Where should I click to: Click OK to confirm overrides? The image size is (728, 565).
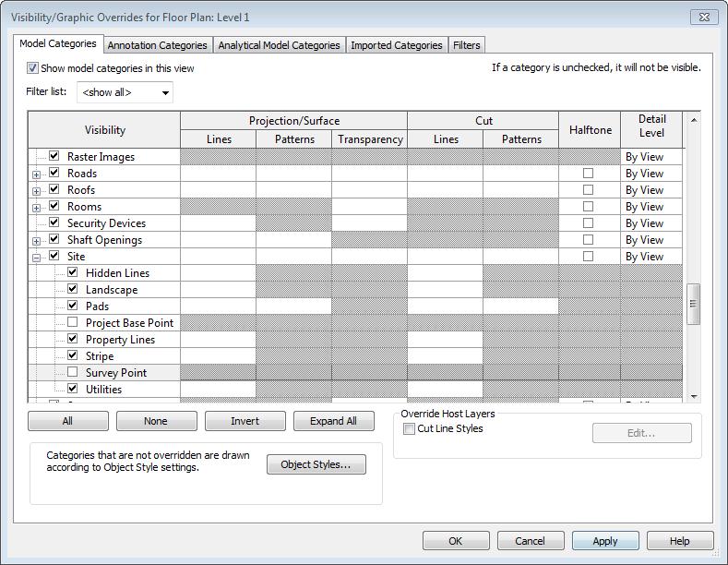[456, 541]
